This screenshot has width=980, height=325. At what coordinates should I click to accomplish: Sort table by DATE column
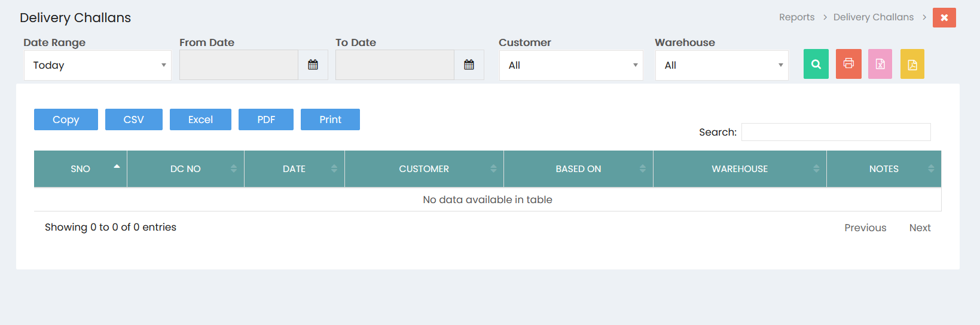tap(294, 169)
